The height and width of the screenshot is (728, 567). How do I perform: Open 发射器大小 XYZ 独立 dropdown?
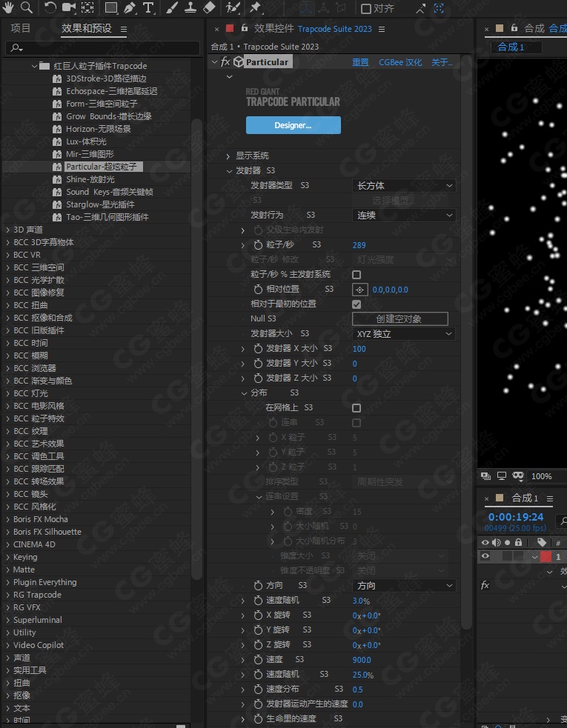tap(404, 334)
